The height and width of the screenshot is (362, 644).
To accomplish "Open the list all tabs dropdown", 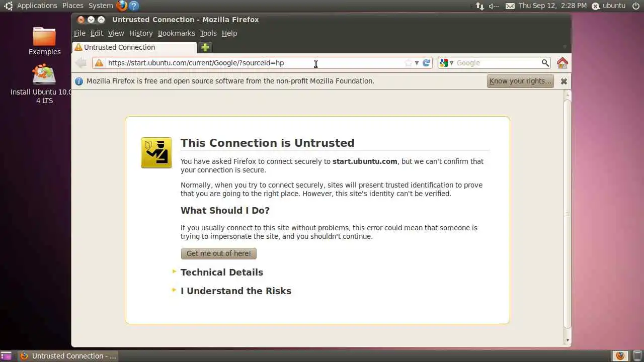I will click(x=564, y=47).
